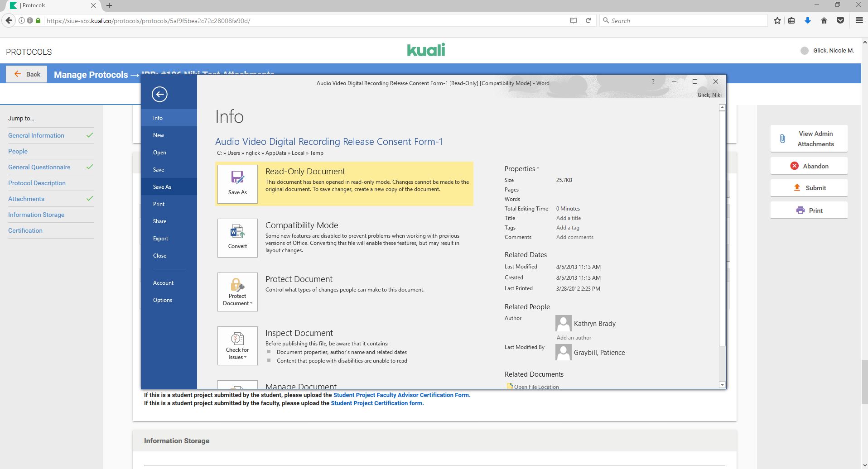Click the browser reload icon
This screenshot has height=469, width=868.
pyautogui.click(x=588, y=20)
